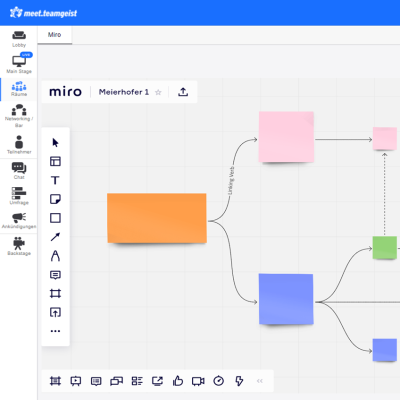Select the small pink sticky note
Image resolution: width=400 pixels, height=400 pixels.
385,138
